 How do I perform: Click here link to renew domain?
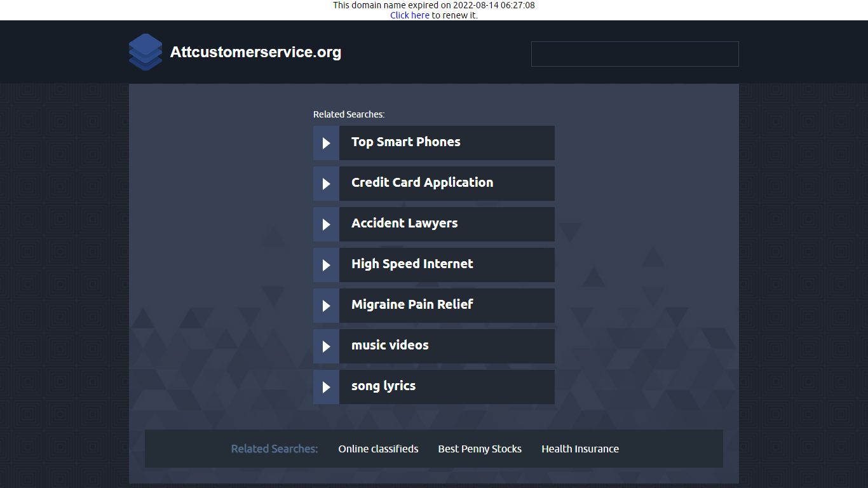coord(410,15)
